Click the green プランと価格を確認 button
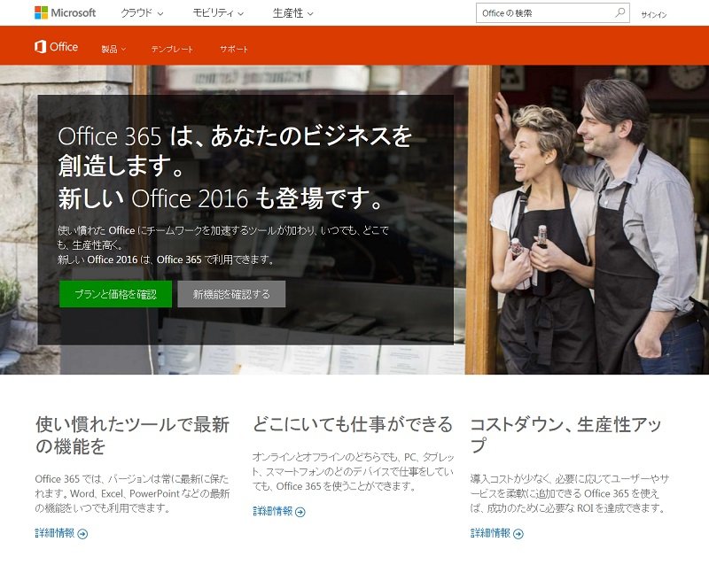Viewport: 709px width, 588px height. coord(116,294)
